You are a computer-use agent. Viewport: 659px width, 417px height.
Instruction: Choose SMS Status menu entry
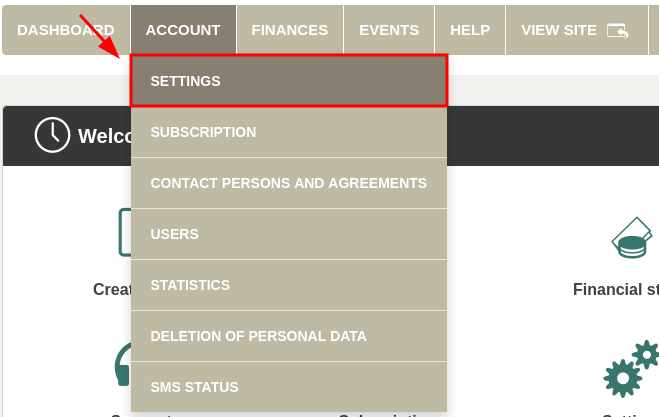pyautogui.click(x=288, y=387)
